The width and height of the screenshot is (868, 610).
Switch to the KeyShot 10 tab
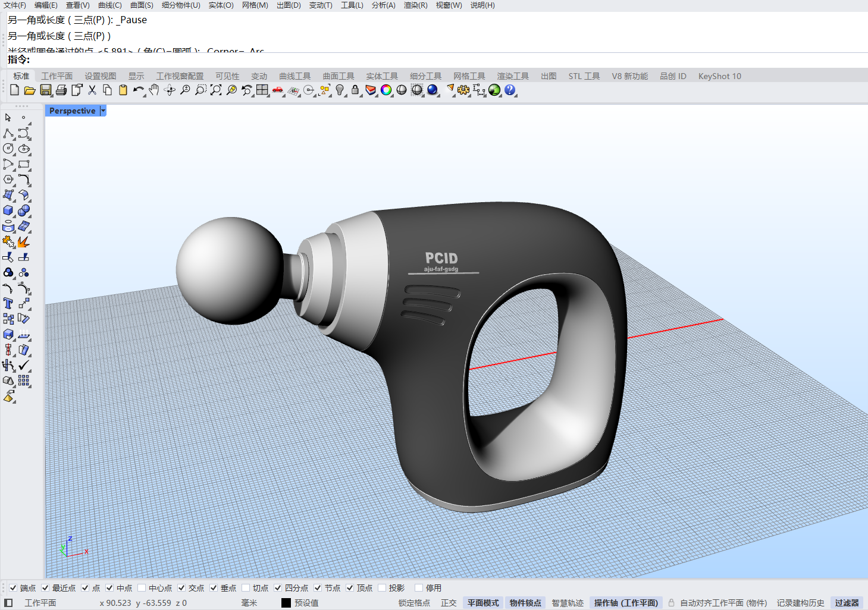719,76
